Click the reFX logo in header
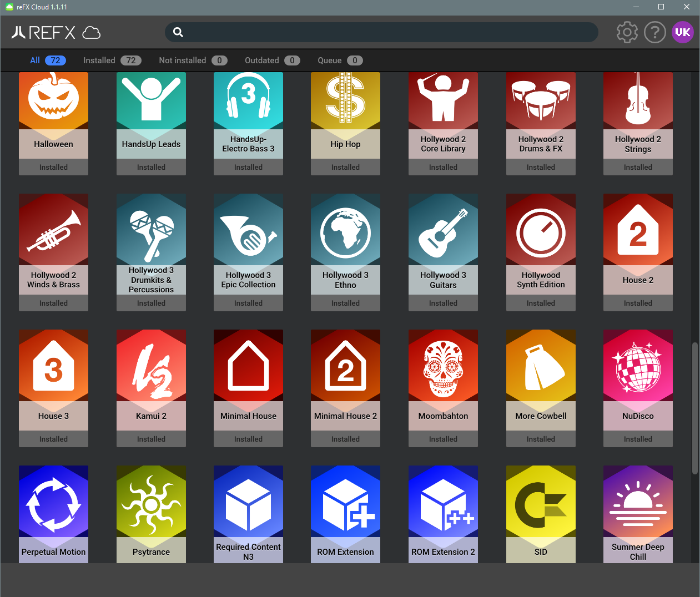 tap(56, 33)
